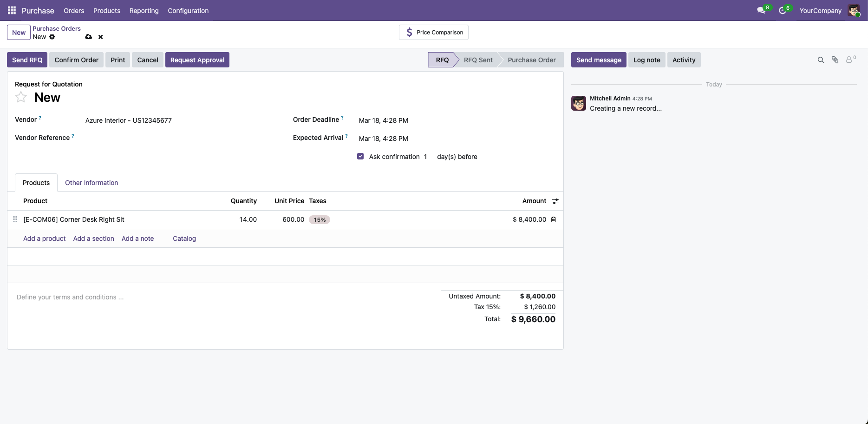Viewport: 868px width, 424px height.
Task: Toggle the favorite star on the quotation
Action: [20, 97]
